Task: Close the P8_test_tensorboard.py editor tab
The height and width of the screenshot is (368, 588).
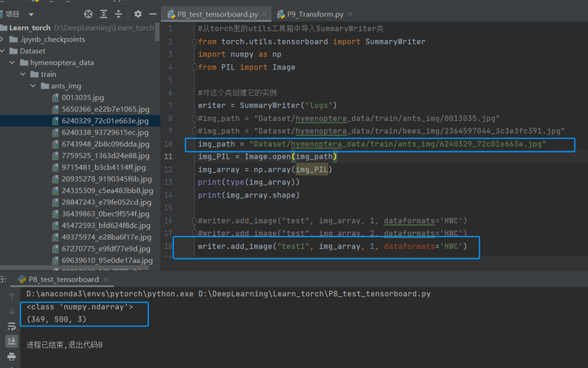Action: coord(264,14)
